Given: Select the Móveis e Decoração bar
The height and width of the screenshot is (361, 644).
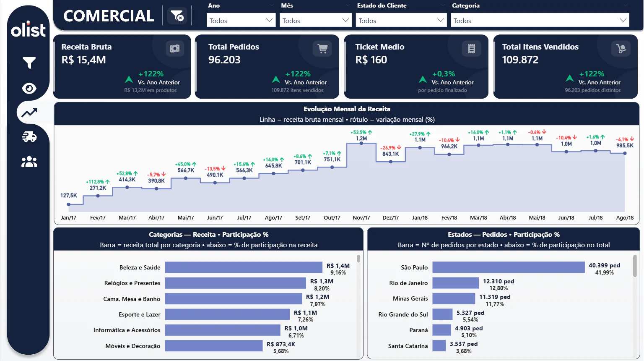Looking at the screenshot, I should click(x=214, y=346).
